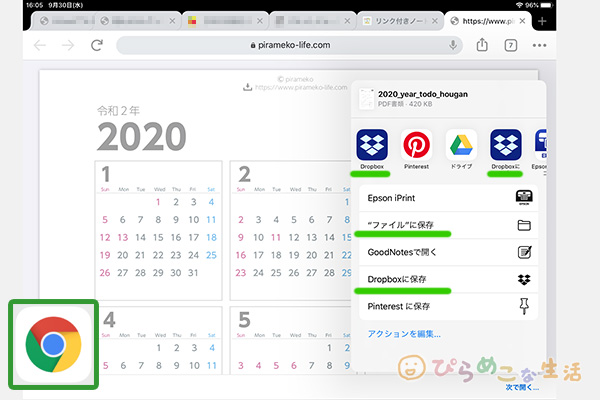The width and height of the screenshot is (600, 400).
Task: Tap the Wi-Fi status icon
Action: pyautogui.click(x=519, y=5)
